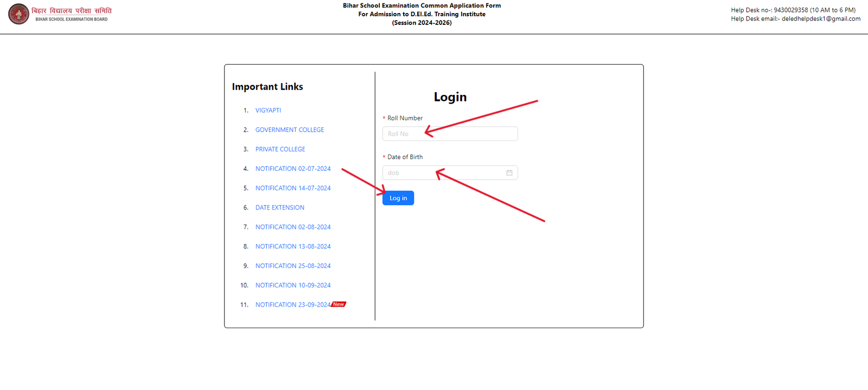This screenshot has width=868, height=390.
Task: Open NOTIFICATION 02-08-2024
Action: pyautogui.click(x=292, y=227)
